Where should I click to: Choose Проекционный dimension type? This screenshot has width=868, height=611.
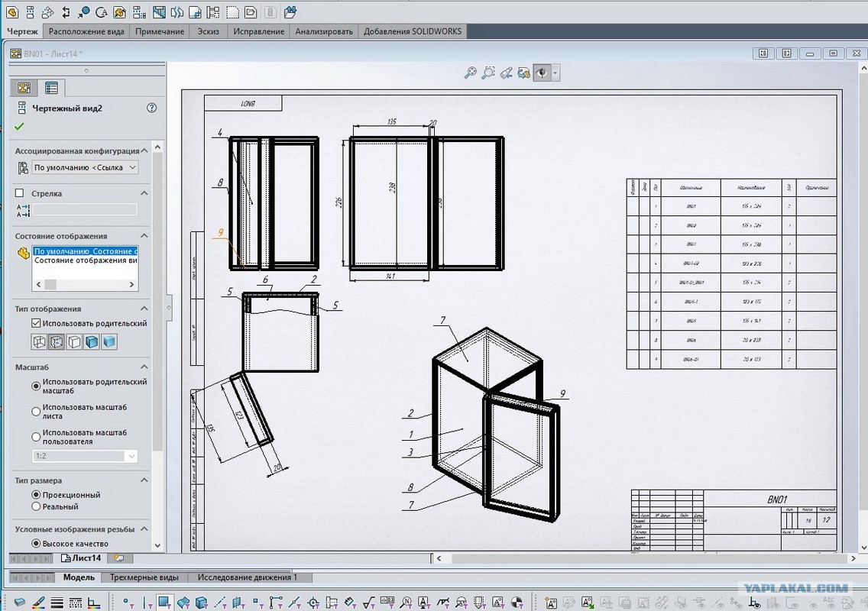(x=36, y=495)
